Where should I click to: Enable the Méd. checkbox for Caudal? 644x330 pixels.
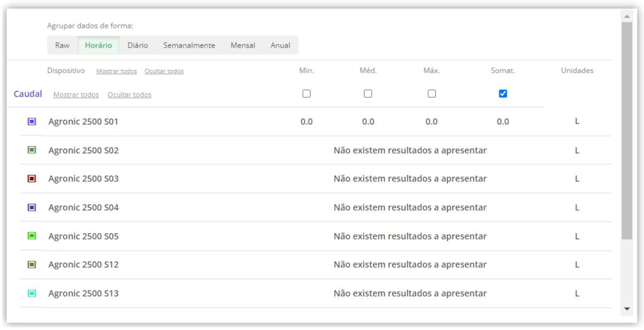[368, 94]
